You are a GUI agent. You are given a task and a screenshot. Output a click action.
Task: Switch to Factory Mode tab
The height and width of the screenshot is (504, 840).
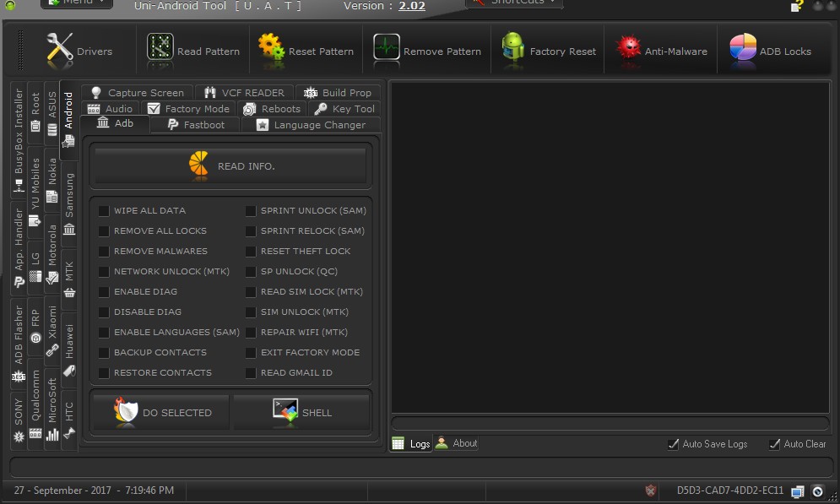188,108
